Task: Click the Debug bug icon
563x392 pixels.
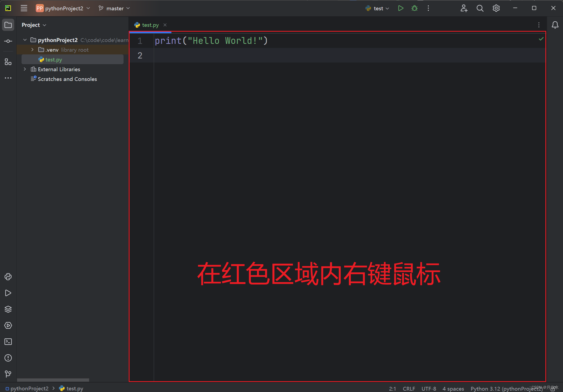Action: (414, 8)
